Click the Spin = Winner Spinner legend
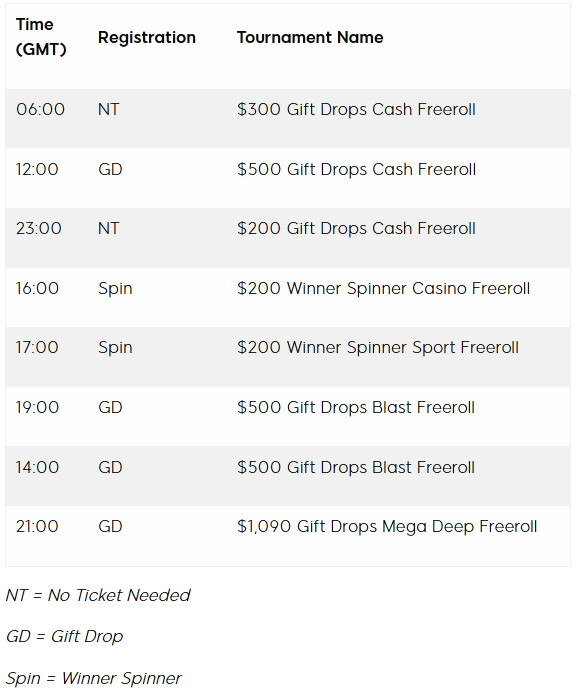The image size is (574, 688). [93, 678]
